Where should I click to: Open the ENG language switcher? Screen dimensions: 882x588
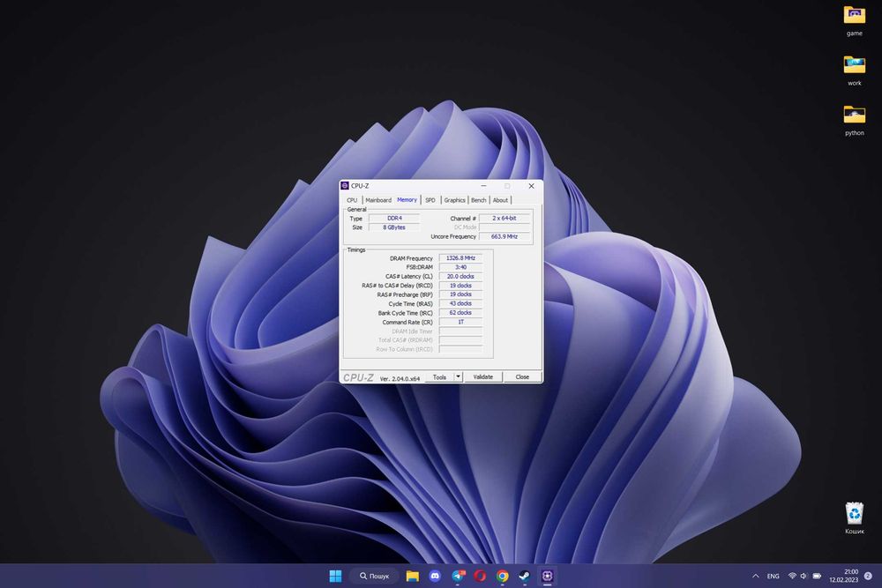(x=773, y=576)
